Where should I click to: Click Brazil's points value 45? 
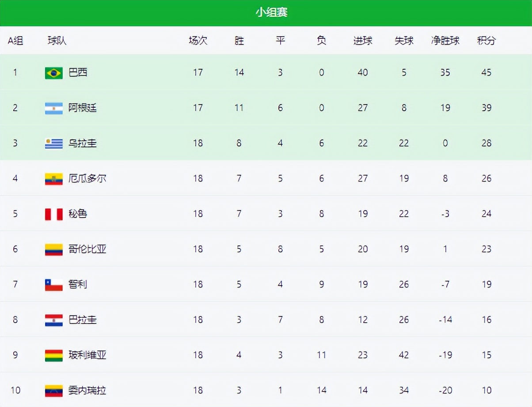pos(486,72)
